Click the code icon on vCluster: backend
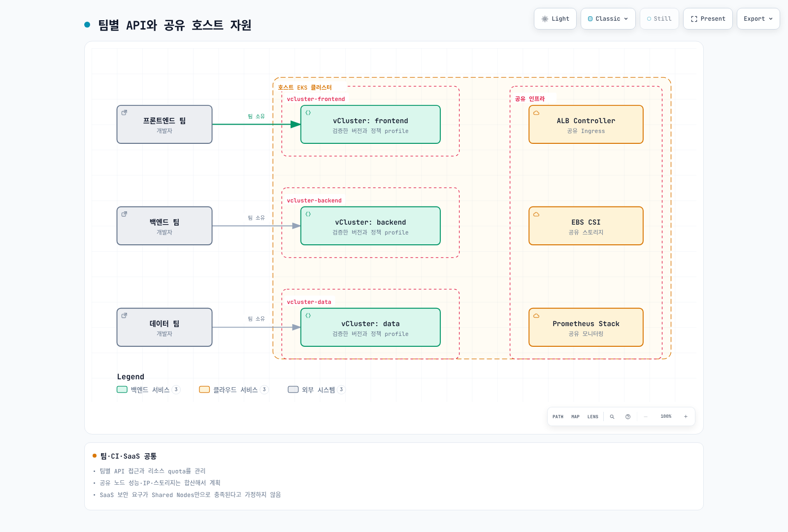The width and height of the screenshot is (788, 532). (x=308, y=214)
